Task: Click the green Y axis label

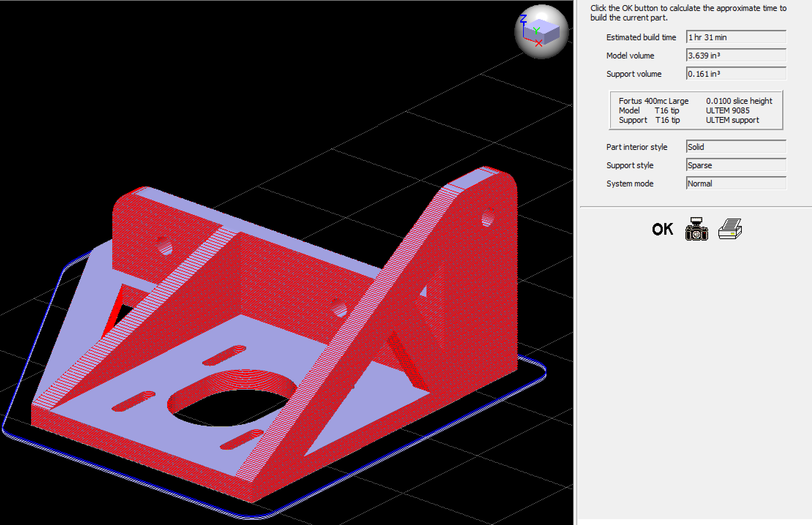Action: coord(536,30)
